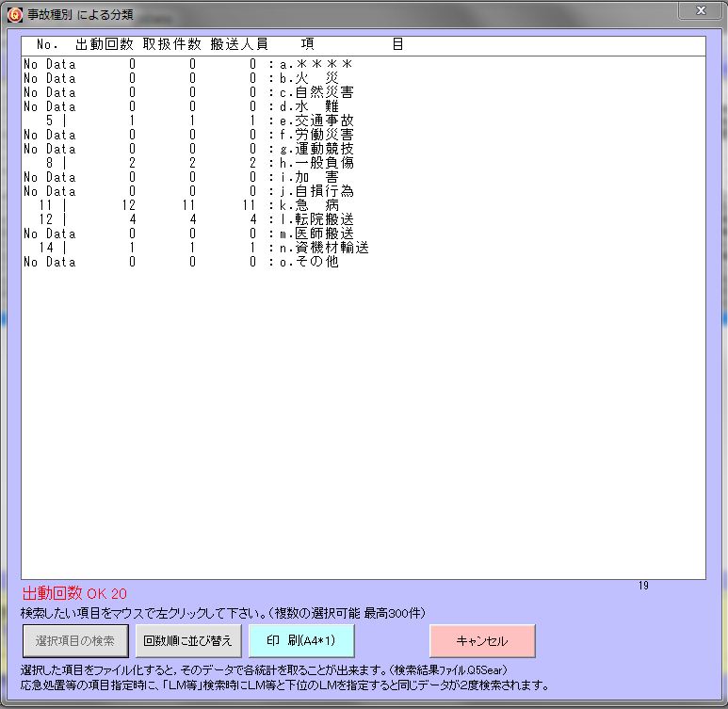This screenshot has width=728, height=709.
Task: Click the 出動回数 column header
Action: tap(104, 44)
